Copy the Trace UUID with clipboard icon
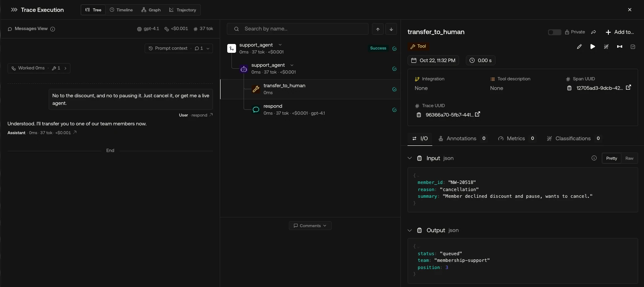This screenshot has width=644, height=287. 418,115
